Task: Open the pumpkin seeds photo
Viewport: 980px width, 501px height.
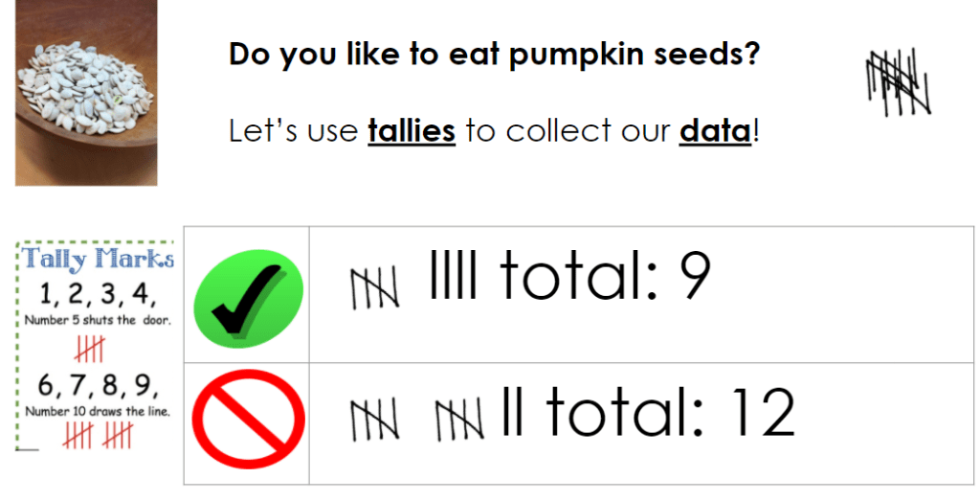Action: tap(86, 92)
